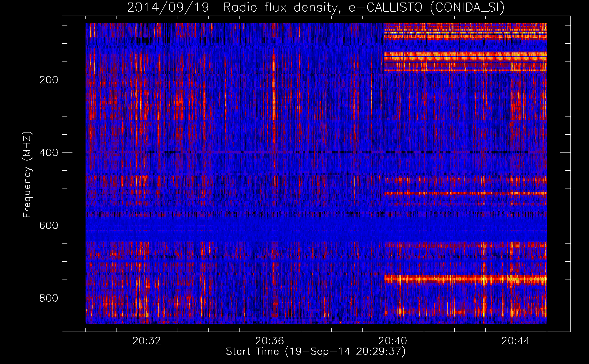Click the 20:44 time tick label
The image size is (589, 364).
pyautogui.click(x=516, y=341)
